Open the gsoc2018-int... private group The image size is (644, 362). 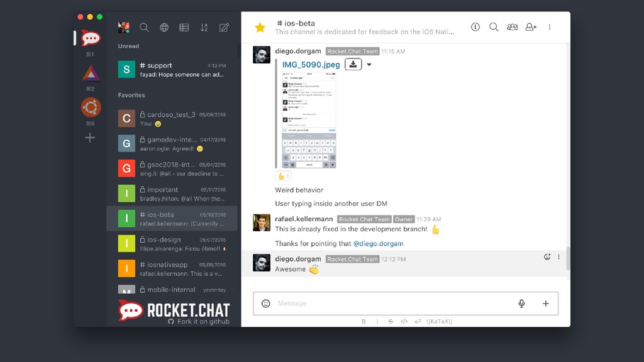pyautogui.click(x=172, y=168)
